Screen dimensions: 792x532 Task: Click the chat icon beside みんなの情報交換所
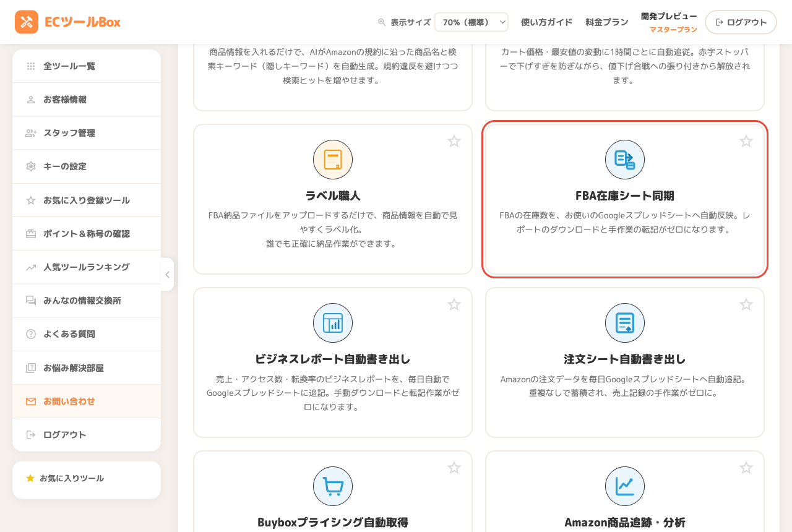(x=31, y=301)
